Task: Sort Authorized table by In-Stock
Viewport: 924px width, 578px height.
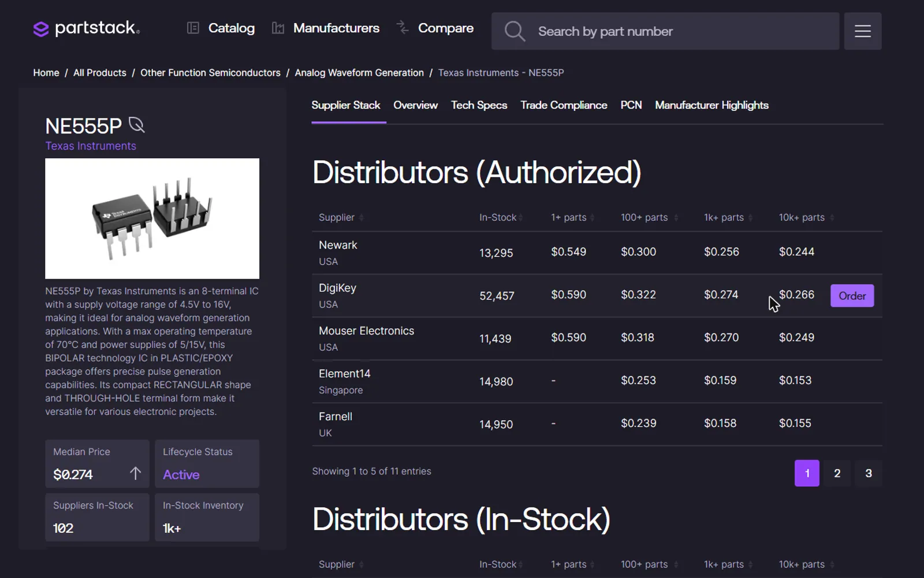Action: point(501,217)
